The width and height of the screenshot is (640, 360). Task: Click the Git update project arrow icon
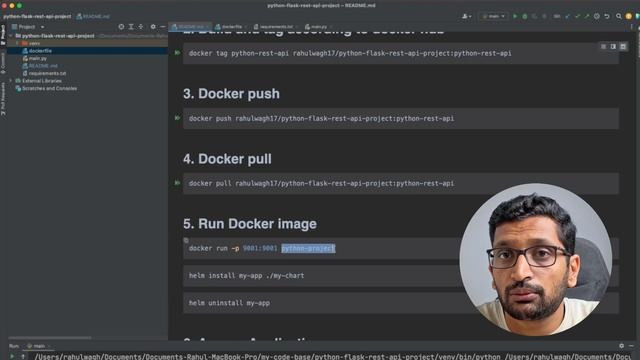(567, 16)
